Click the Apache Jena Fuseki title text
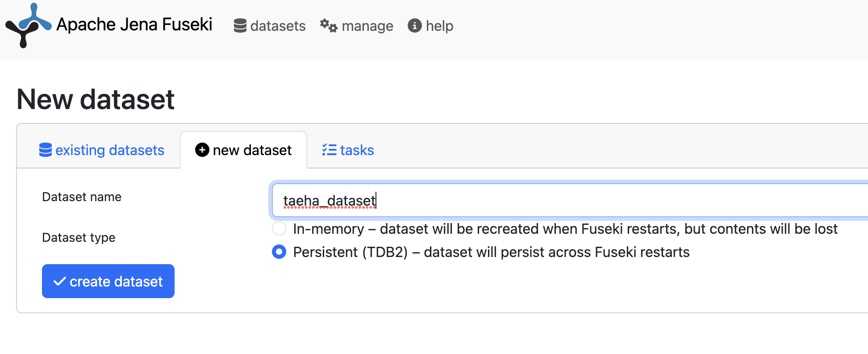Viewport: 868px width, 354px height. pos(134,25)
